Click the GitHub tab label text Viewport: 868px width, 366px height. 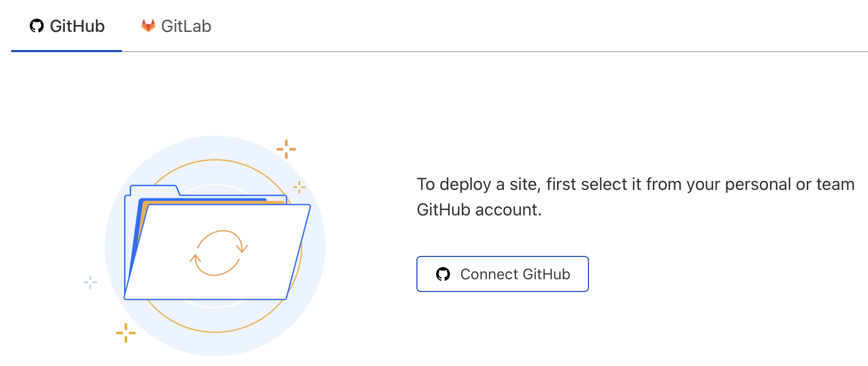(x=77, y=26)
